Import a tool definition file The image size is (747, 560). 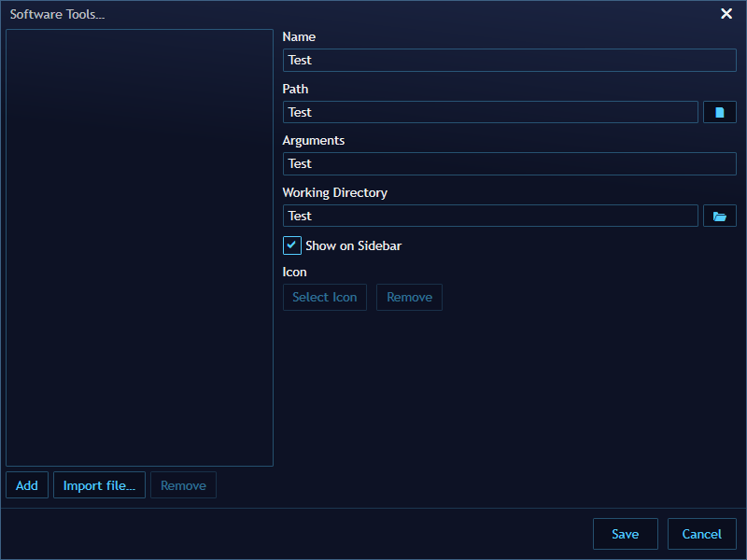coord(99,484)
